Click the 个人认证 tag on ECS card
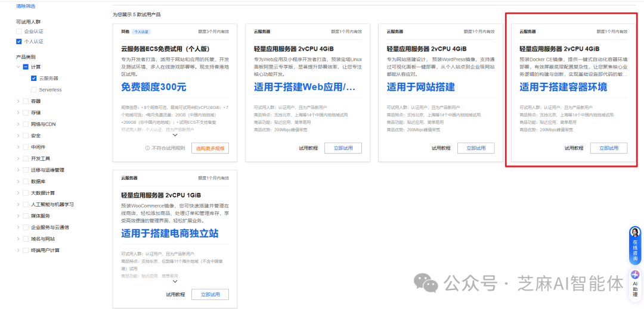Viewport: 644px width, 309px height. (142, 32)
